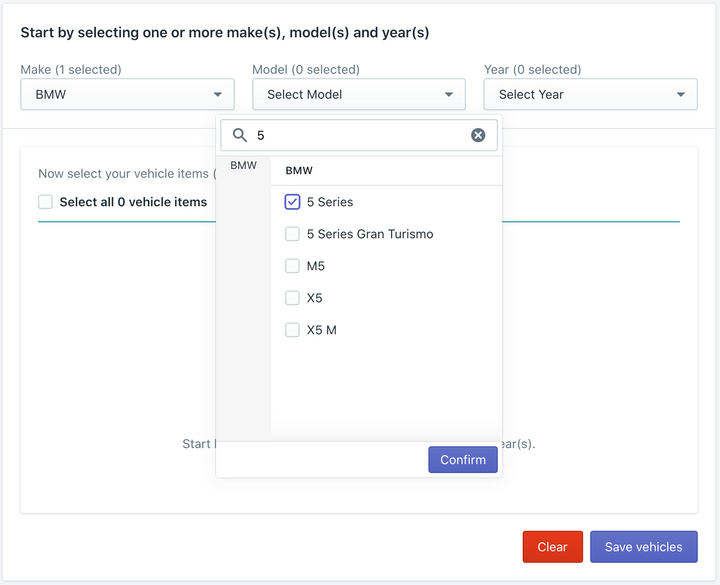Image resolution: width=720 pixels, height=585 pixels.
Task: Toggle Select all 0 vehicle items
Action: 45,202
